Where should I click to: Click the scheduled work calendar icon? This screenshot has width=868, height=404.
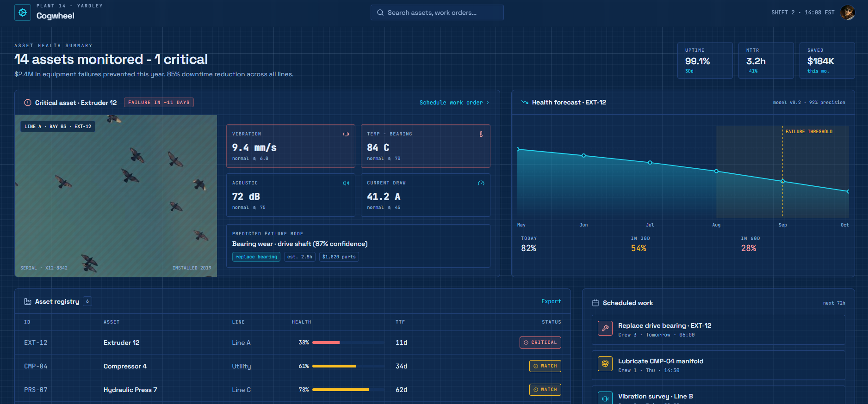tap(595, 303)
